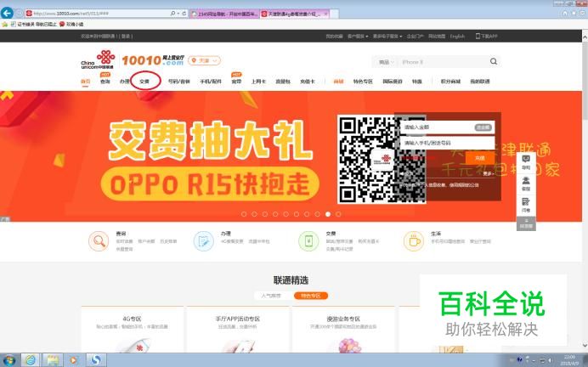
Task: Open the 手机/配件 navigation item
Action: pos(211,82)
